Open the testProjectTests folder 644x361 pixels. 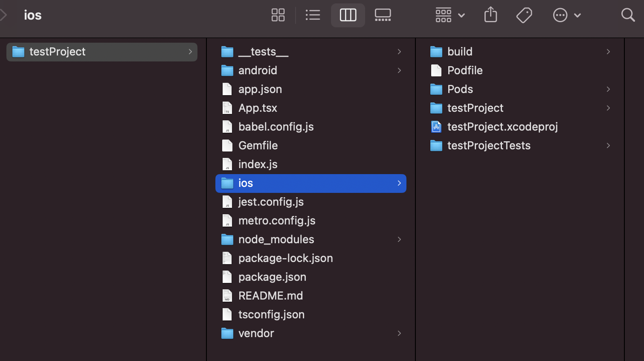click(520, 146)
